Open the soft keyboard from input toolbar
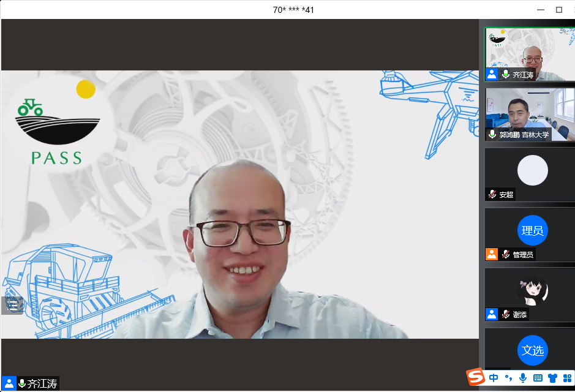The height and width of the screenshot is (392, 575). 538,378
